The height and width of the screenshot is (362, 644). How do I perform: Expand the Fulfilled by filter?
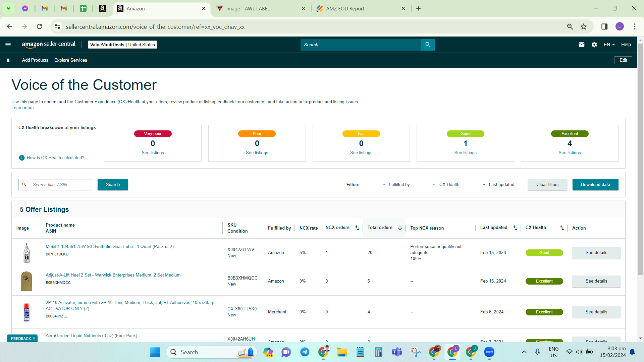pos(396,185)
